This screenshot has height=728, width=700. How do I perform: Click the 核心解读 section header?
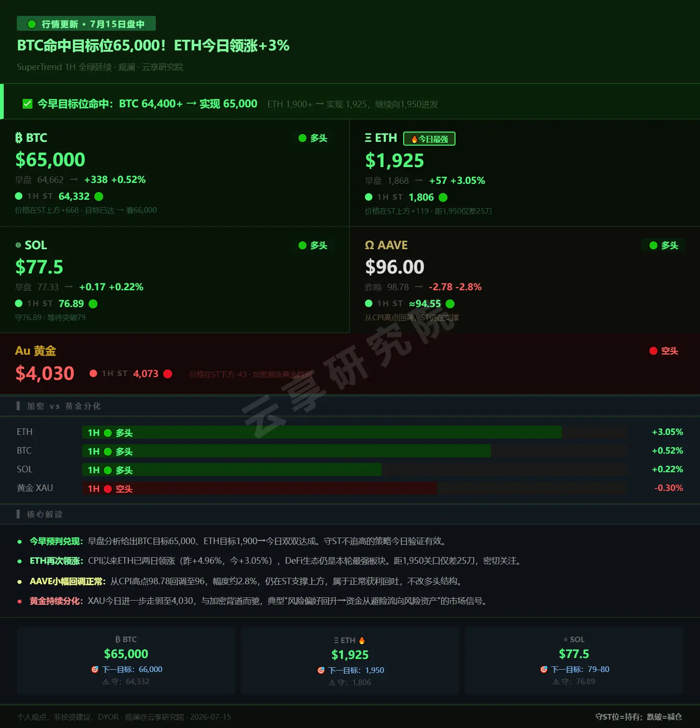tap(45, 514)
